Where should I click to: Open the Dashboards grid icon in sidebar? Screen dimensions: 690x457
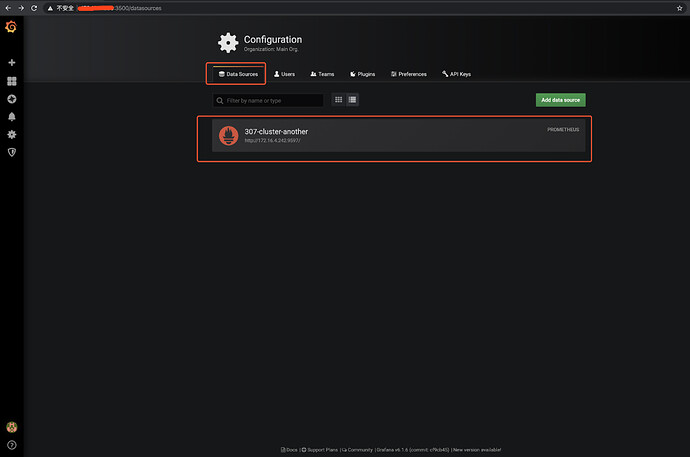[x=12, y=81]
